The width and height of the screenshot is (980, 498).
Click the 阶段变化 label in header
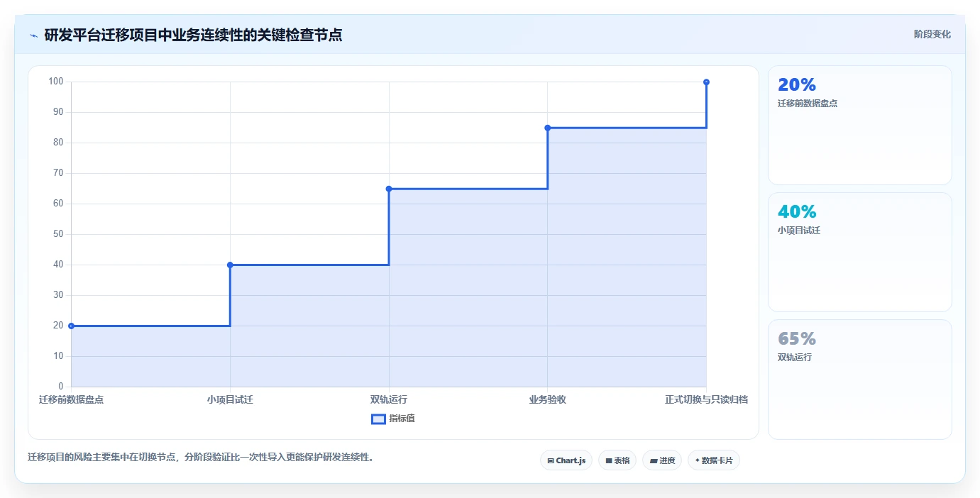click(932, 34)
